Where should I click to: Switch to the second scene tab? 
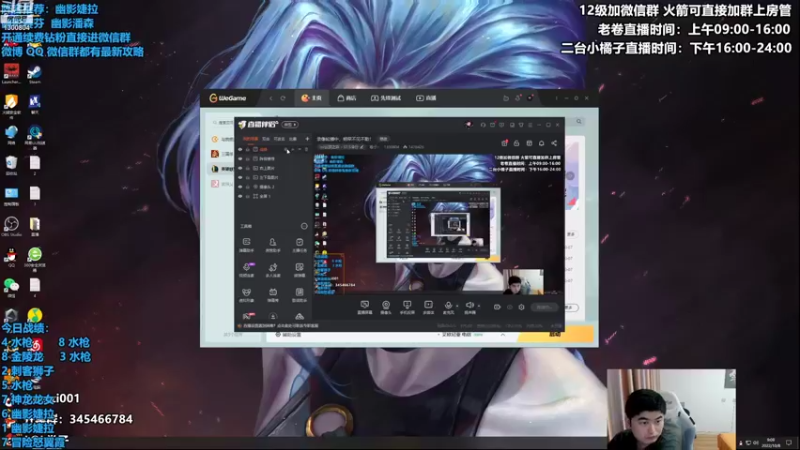[266, 139]
